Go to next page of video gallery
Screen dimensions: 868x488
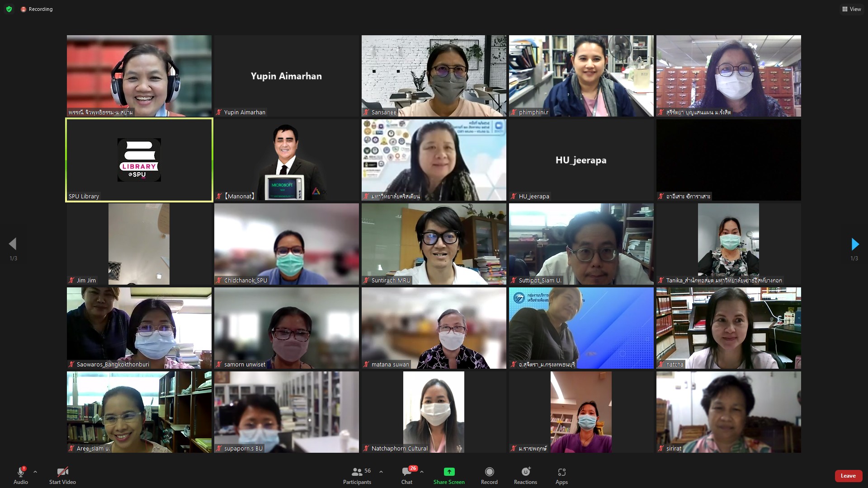pyautogui.click(x=854, y=244)
